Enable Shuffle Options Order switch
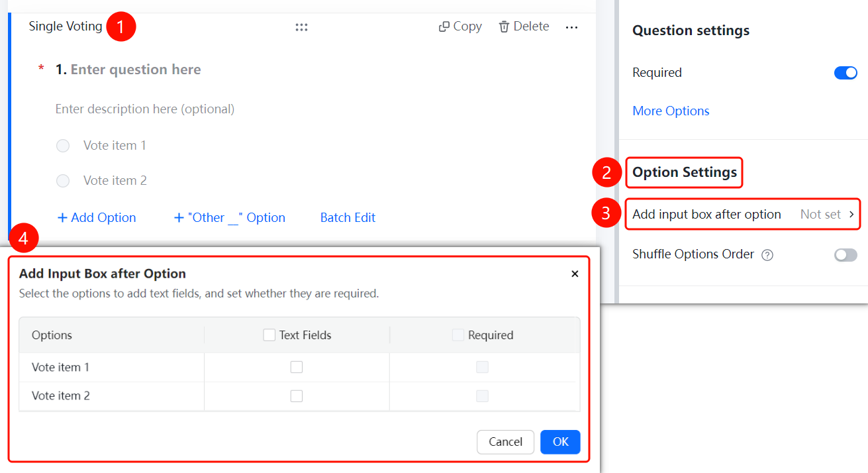868x473 pixels. (845, 255)
